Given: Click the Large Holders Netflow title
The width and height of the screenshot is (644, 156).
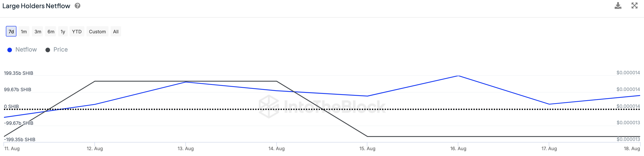Looking at the screenshot, I should [x=36, y=6].
